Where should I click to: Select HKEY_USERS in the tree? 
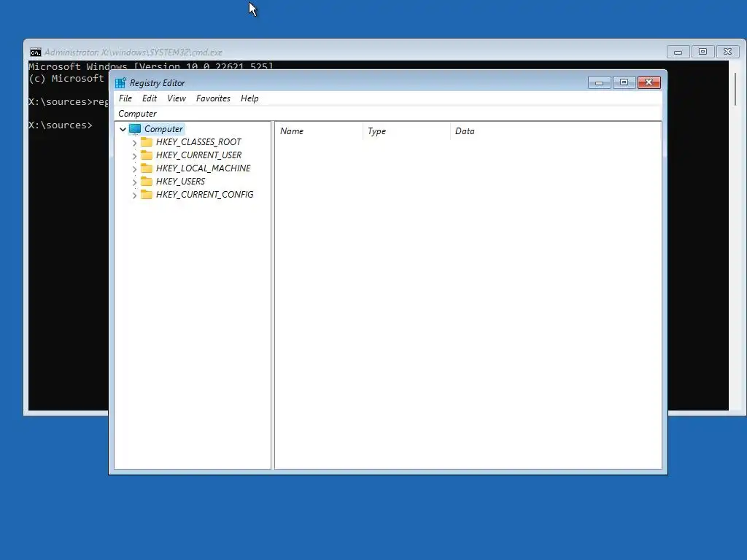click(x=181, y=182)
